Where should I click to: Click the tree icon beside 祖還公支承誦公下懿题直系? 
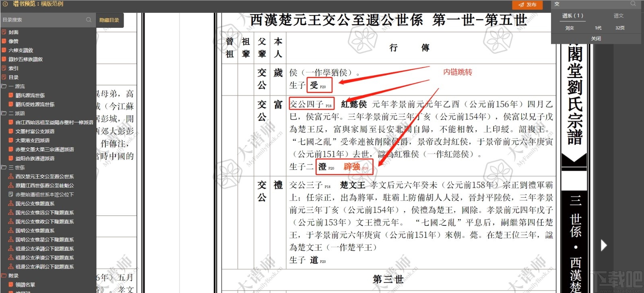coord(11,249)
